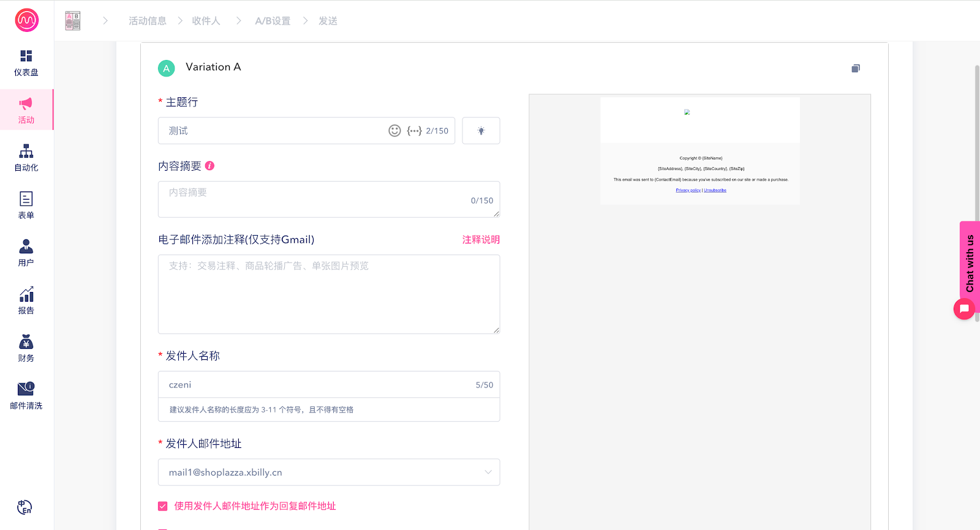View info tooltip beside 内容摘要
980x530 pixels.
[x=209, y=166]
